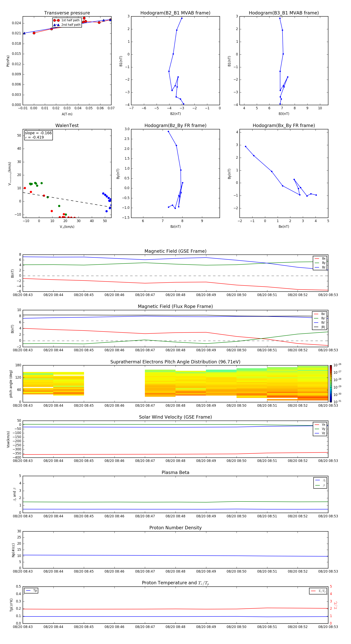Click the 'Vz' legend entry
The width and height of the screenshot is (351, 644).
tap(320, 433)
